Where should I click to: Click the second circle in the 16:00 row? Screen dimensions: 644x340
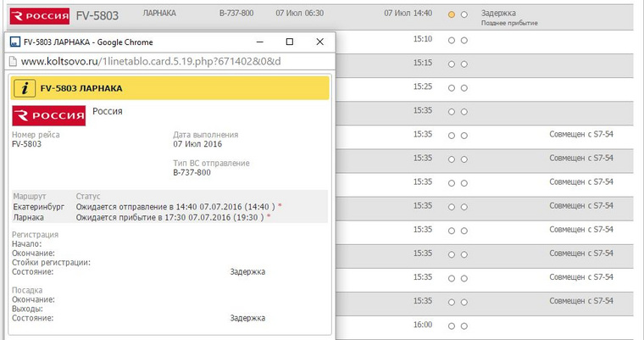point(464,326)
